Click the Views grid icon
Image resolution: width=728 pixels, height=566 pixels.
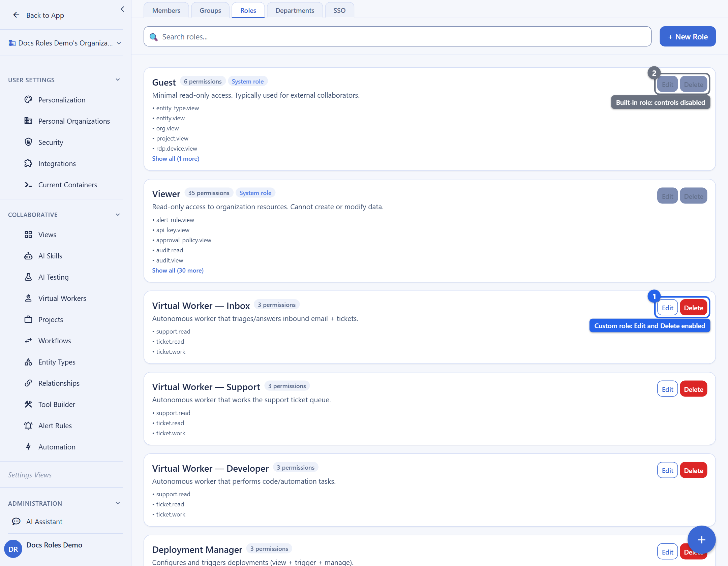28,234
